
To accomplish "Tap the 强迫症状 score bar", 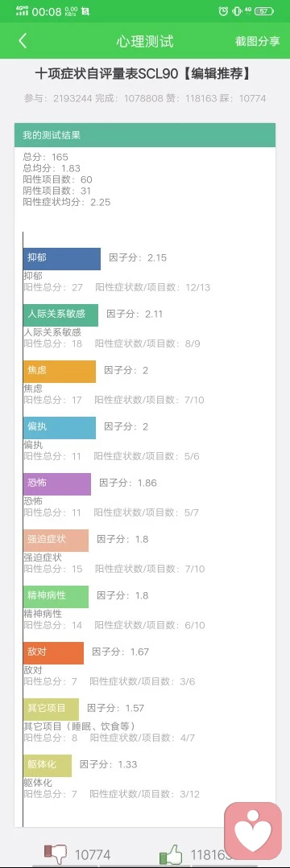I will (56, 541).
